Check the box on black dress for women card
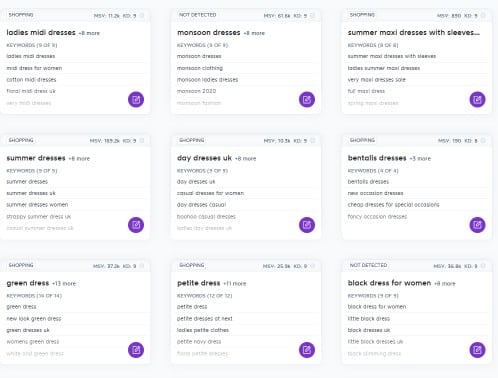 pos(483,266)
